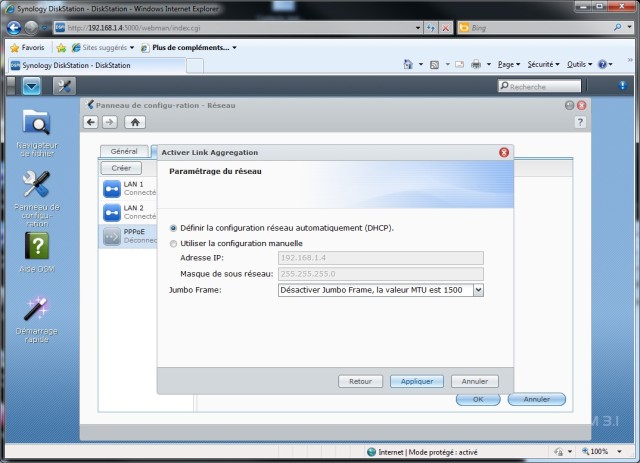640x463 pixels.
Task: Click the IE print icon
Action: click(x=476, y=64)
